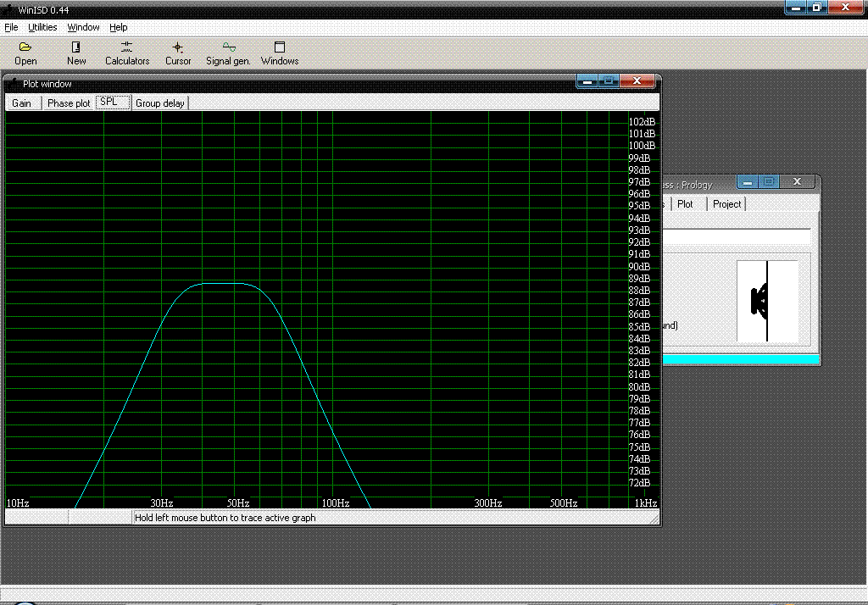This screenshot has width=868, height=605.
Task: Open the Windows toolbar button
Action: 280,48
